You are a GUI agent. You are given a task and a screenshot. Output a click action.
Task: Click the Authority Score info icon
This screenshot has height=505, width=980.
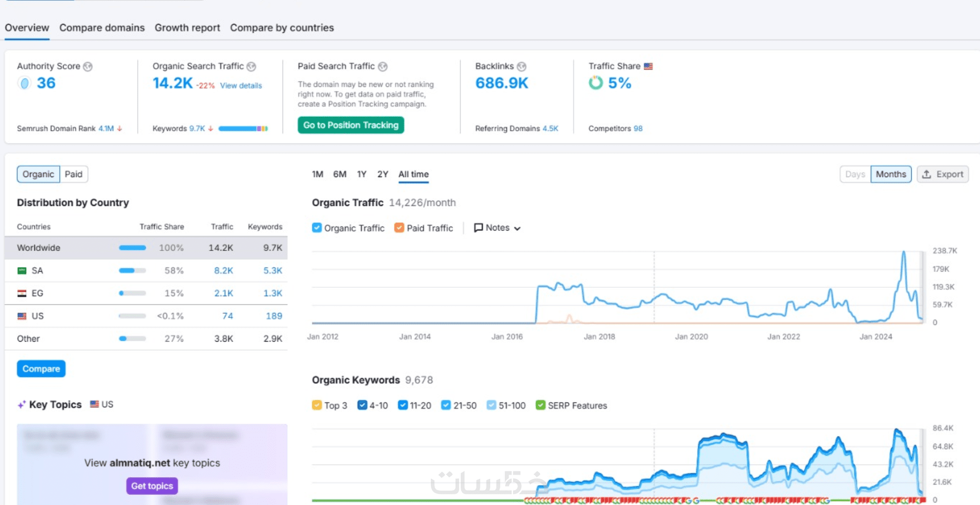point(88,67)
